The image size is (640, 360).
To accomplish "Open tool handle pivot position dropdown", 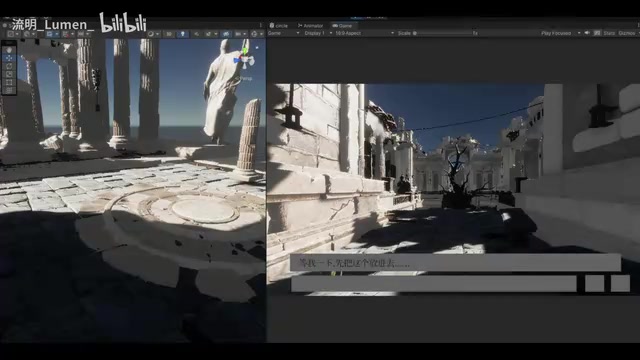I will click(13, 34).
